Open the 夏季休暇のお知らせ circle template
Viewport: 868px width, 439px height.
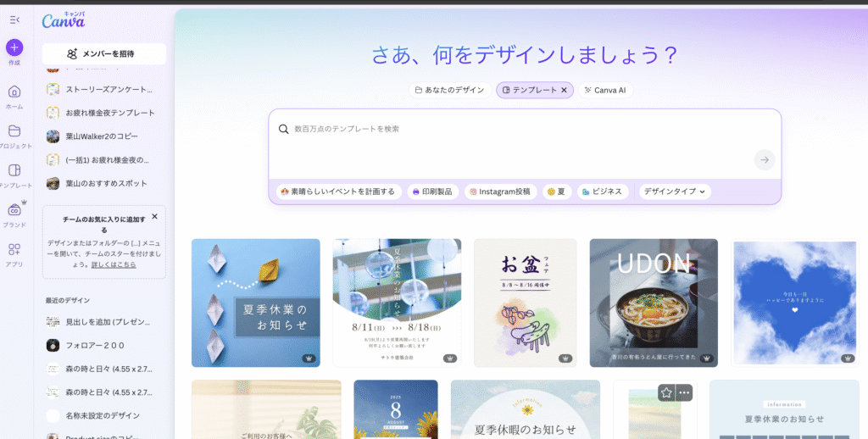(x=526, y=409)
